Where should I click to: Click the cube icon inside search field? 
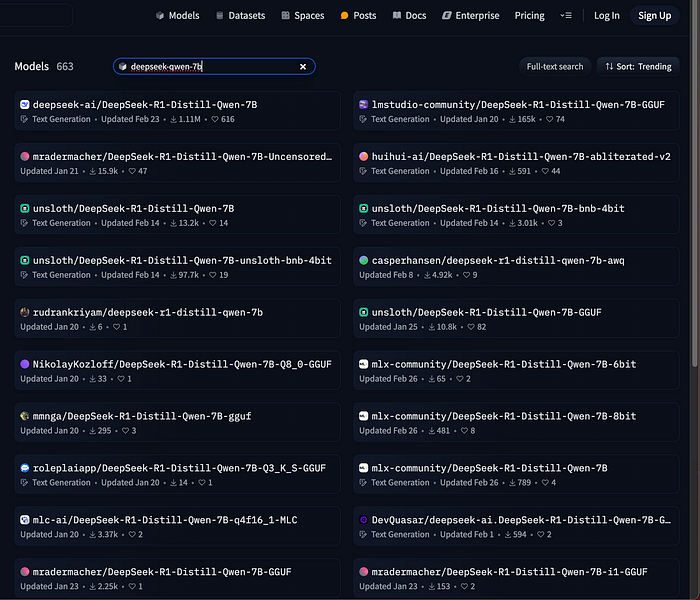[123, 67]
